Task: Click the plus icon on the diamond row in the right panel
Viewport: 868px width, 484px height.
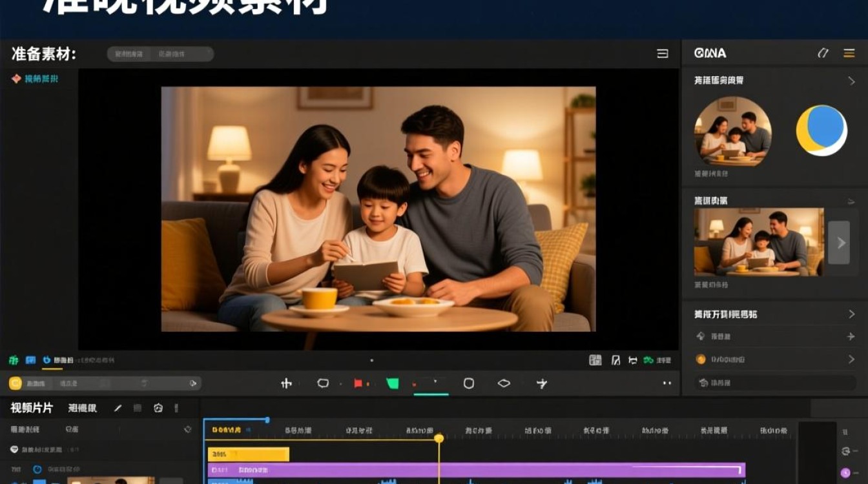Action: pos(851,336)
